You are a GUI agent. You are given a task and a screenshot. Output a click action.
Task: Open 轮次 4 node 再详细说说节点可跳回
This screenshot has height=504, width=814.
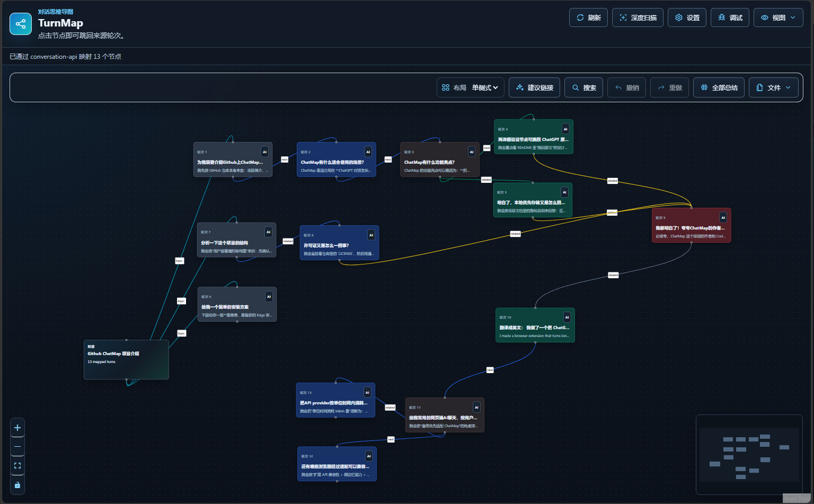533,137
